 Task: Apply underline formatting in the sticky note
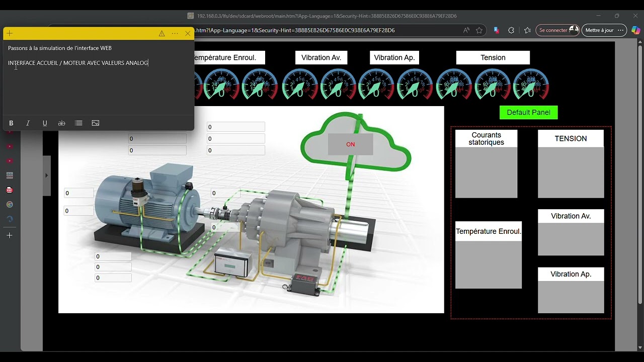pos(45,123)
